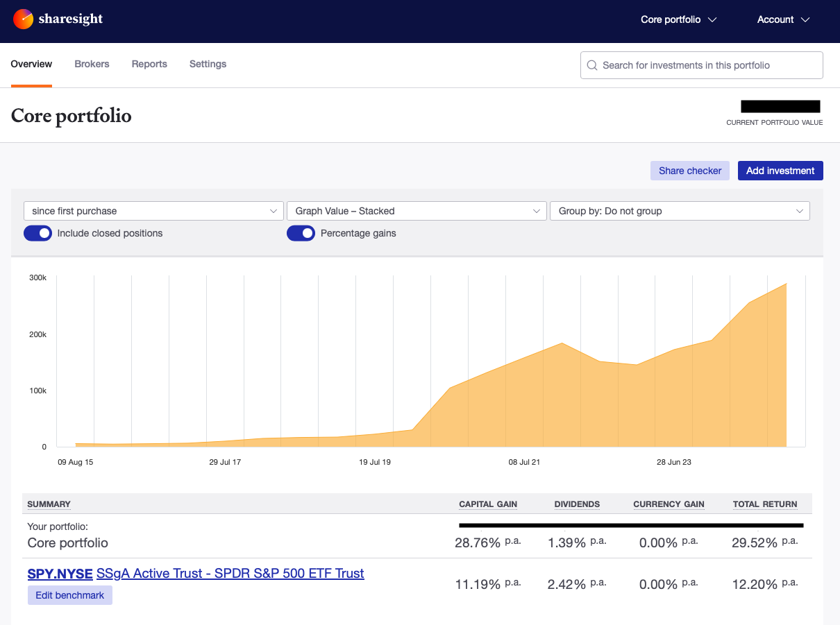Image resolution: width=840 pixels, height=625 pixels.
Task: Open the SPY.NYSE ticker link
Action: tap(60, 574)
